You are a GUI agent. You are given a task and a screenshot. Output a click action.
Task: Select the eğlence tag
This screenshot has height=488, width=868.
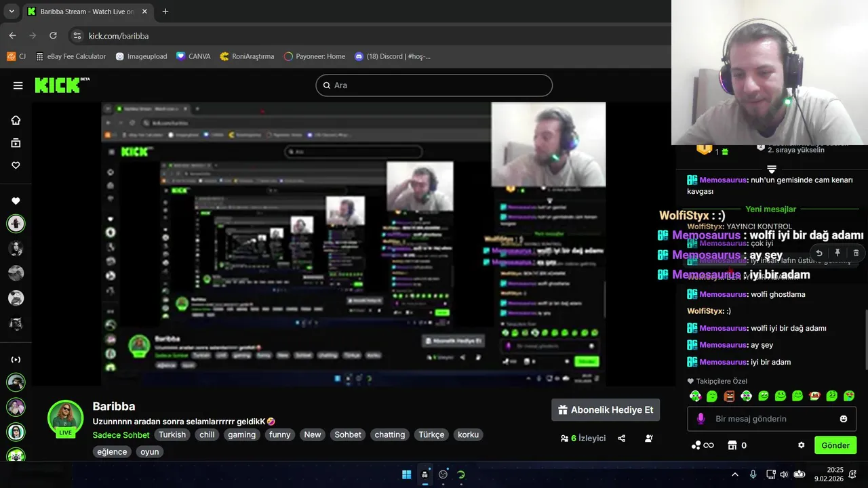[x=112, y=452]
